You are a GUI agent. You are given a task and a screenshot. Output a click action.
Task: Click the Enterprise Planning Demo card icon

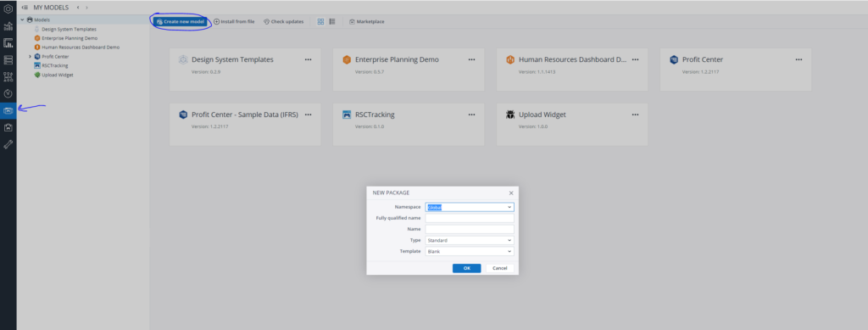pos(347,59)
